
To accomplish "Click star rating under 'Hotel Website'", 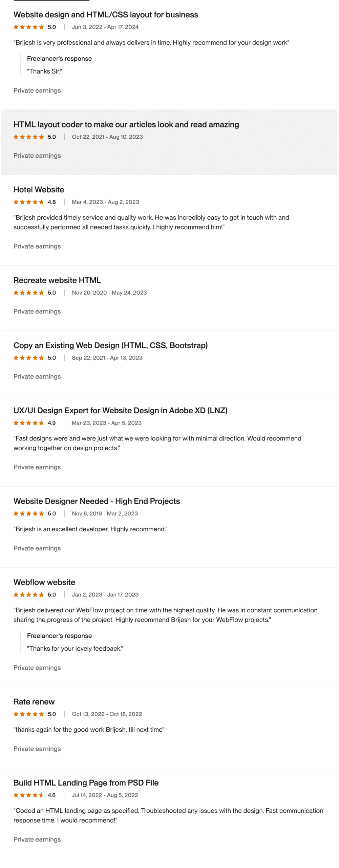I will pos(29,202).
